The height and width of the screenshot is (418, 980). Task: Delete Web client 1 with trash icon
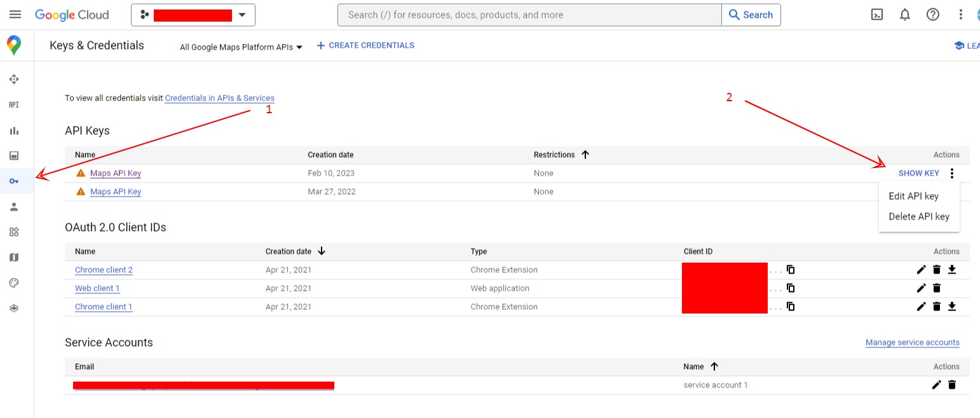937,288
